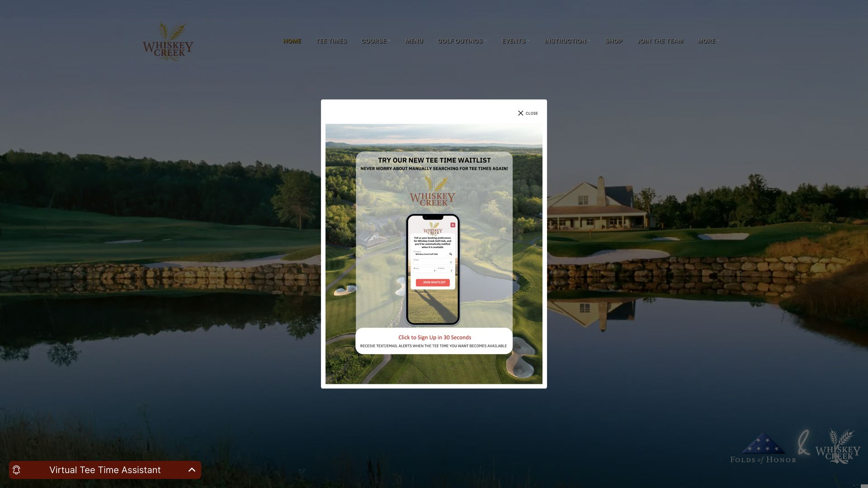Select the HOME menu item
Viewport: 868px width, 488px height.
[x=292, y=41]
